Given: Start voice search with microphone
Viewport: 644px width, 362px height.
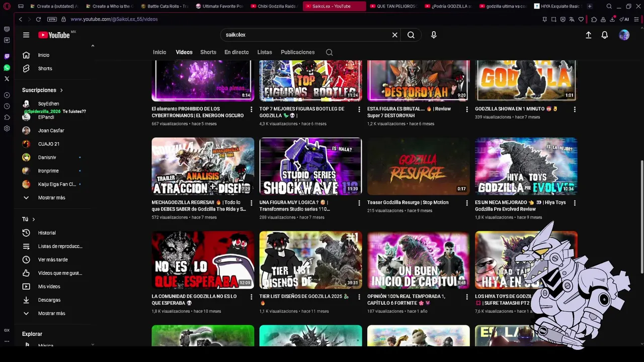Looking at the screenshot, I should [x=434, y=35].
